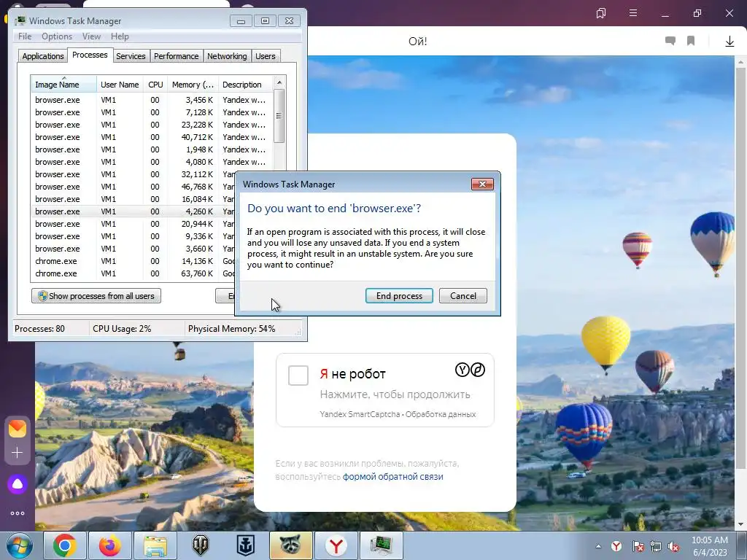Open Google Chrome from the taskbar
This screenshot has width=747, height=560.
[65, 545]
